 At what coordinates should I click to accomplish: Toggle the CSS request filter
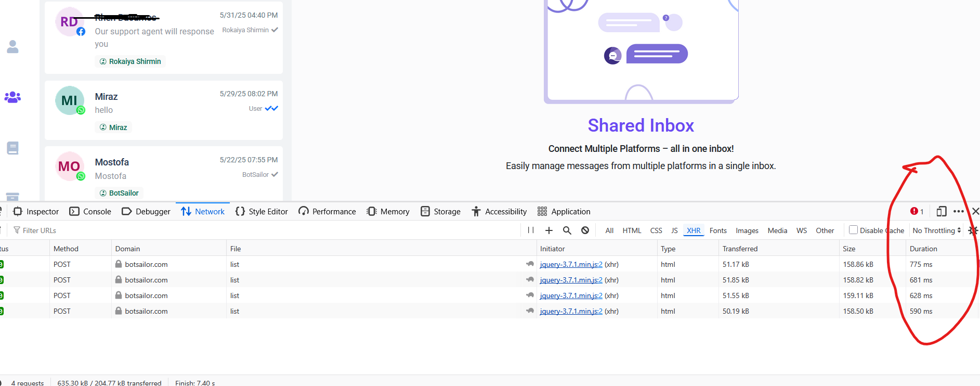pyautogui.click(x=656, y=230)
